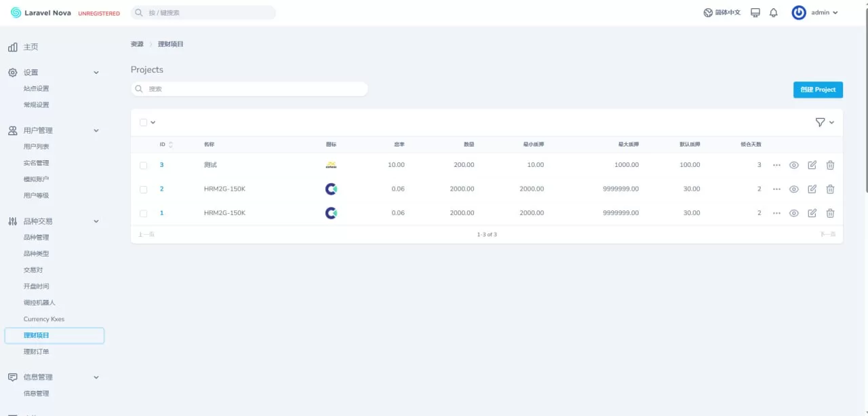Edit the 测试 project via pencil icon
This screenshot has height=416, width=868.
pyautogui.click(x=812, y=165)
